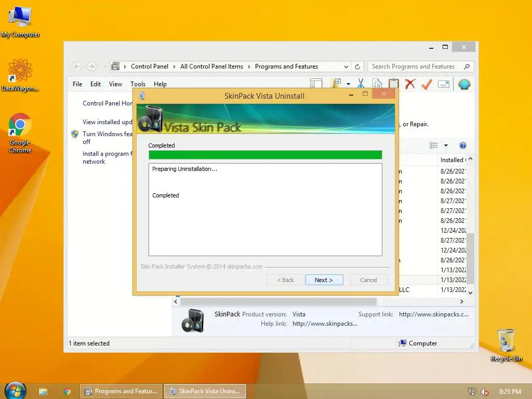Click the network tray icon
532x399 pixels.
[x=472, y=392]
